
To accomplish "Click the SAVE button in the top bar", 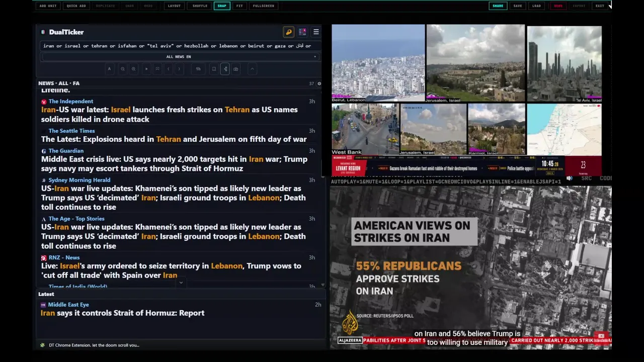I will [518, 6].
